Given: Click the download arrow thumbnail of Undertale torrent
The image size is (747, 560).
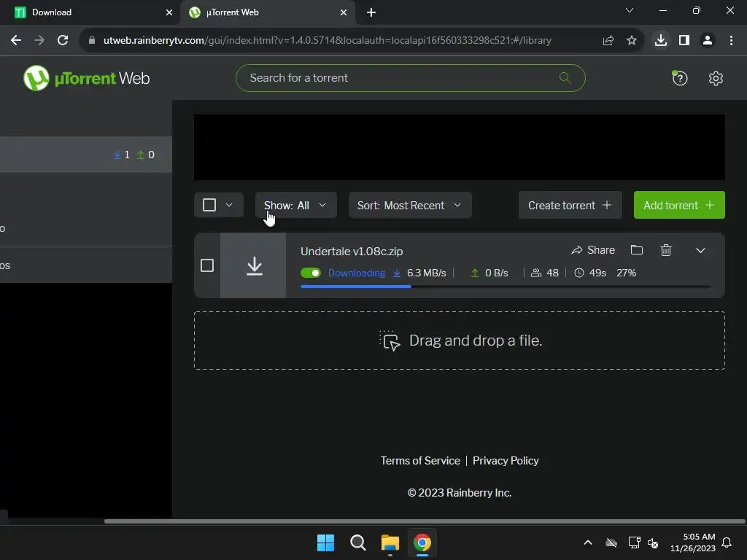Looking at the screenshot, I should [x=253, y=265].
